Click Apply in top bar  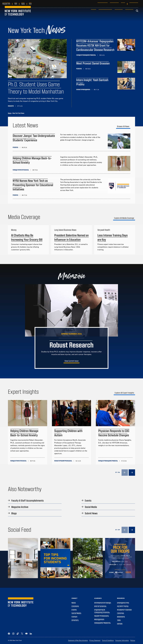coord(23,4)
